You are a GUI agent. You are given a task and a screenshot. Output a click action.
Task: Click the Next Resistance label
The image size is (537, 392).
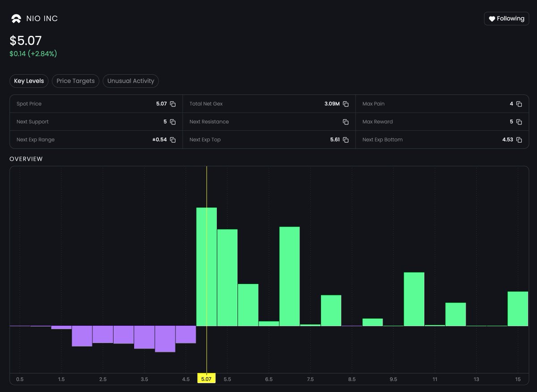209,122
